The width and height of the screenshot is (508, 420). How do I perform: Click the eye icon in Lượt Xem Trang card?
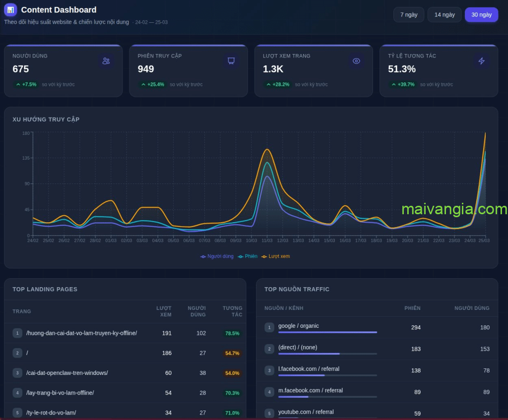tap(356, 61)
